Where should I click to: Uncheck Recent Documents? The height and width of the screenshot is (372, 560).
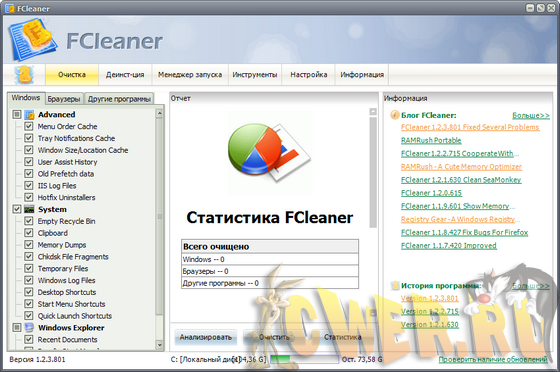(29, 339)
